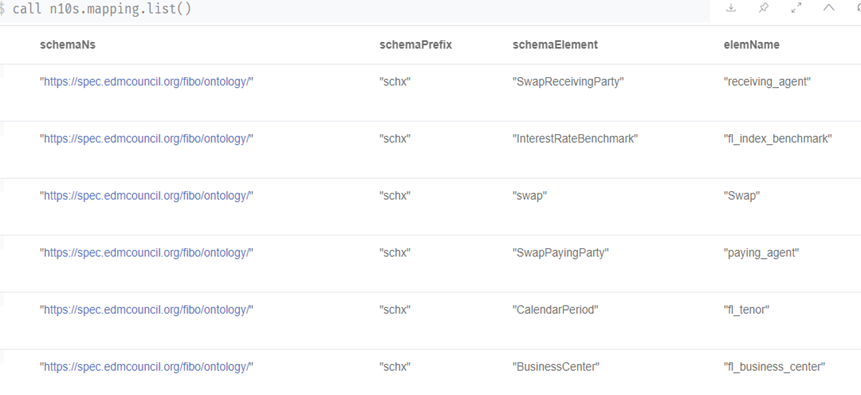861x395 pixels.
Task: Open the fibo ontology link in the CalendarPeriod row
Action: click(147, 310)
